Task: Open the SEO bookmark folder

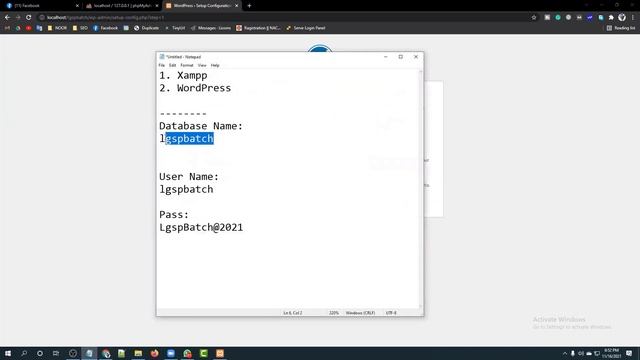Action: coord(80,28)
